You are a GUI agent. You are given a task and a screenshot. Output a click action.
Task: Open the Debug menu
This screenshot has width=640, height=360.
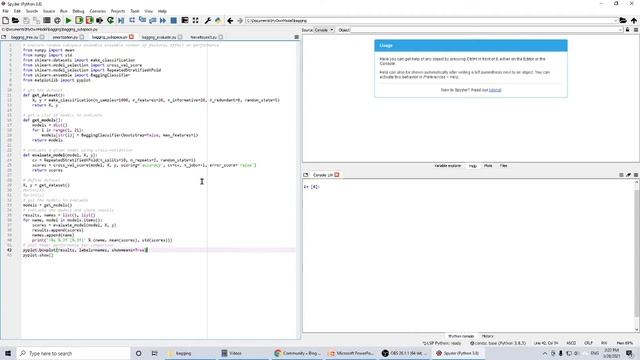tap(78, 11)
